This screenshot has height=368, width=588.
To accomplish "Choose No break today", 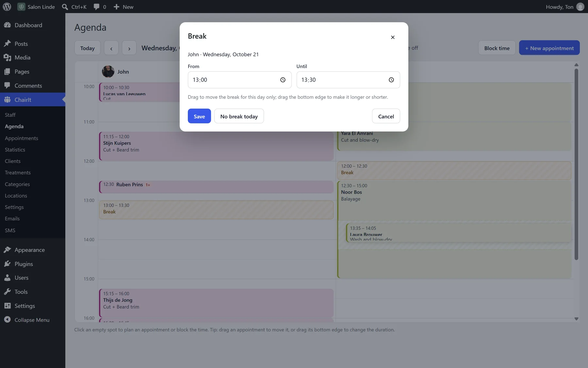I will tap(239, 116).
